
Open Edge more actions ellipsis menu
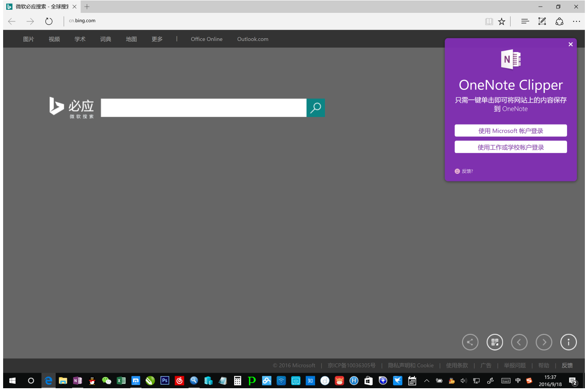coord(576,21)
